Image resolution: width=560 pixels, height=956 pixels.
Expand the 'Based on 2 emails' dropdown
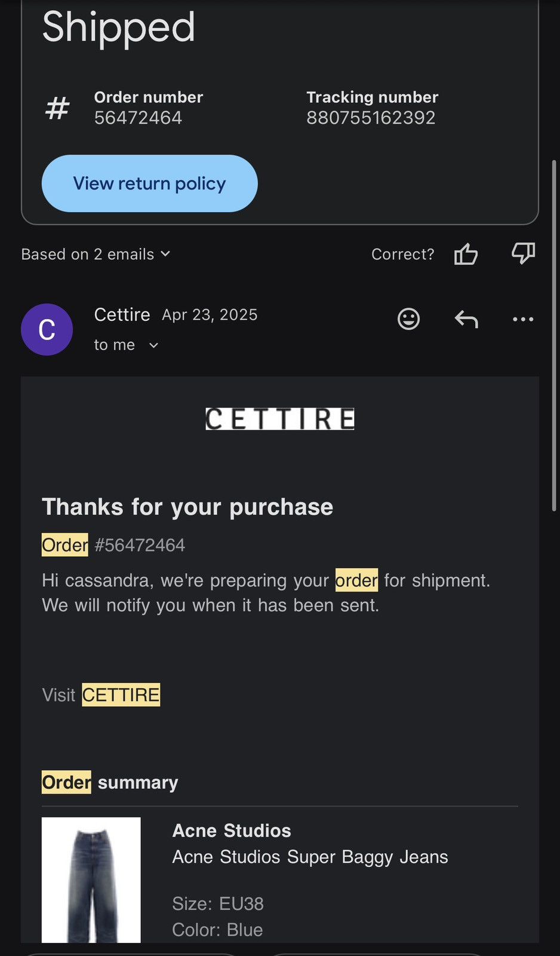pyautogui.click(x=96, y=254)
